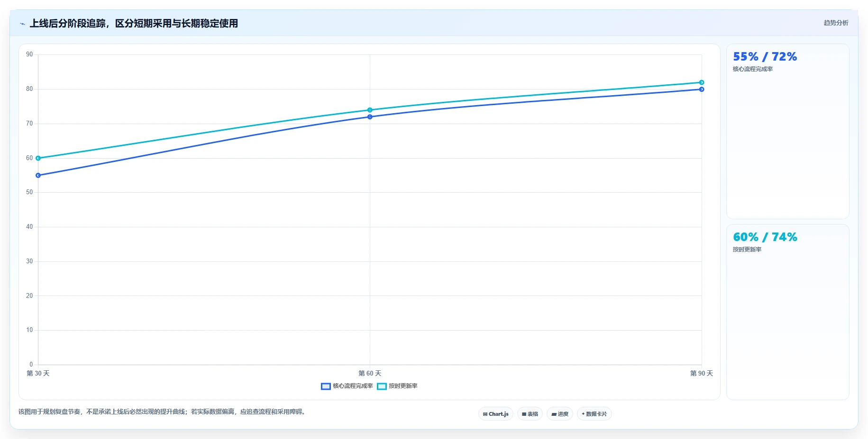Click the 核心流程完成率 point at 第 30 天
This screenshot has width=868, height=439.
38,175
